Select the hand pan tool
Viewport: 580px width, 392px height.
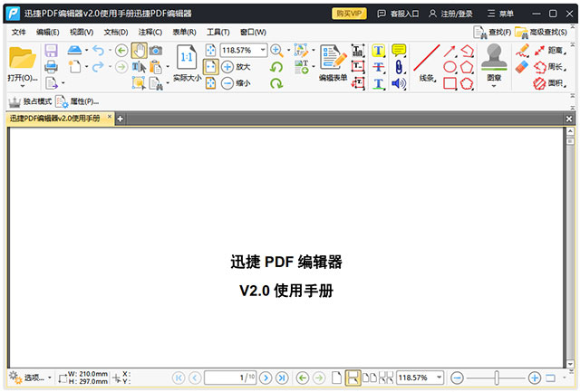pos(139,51)
